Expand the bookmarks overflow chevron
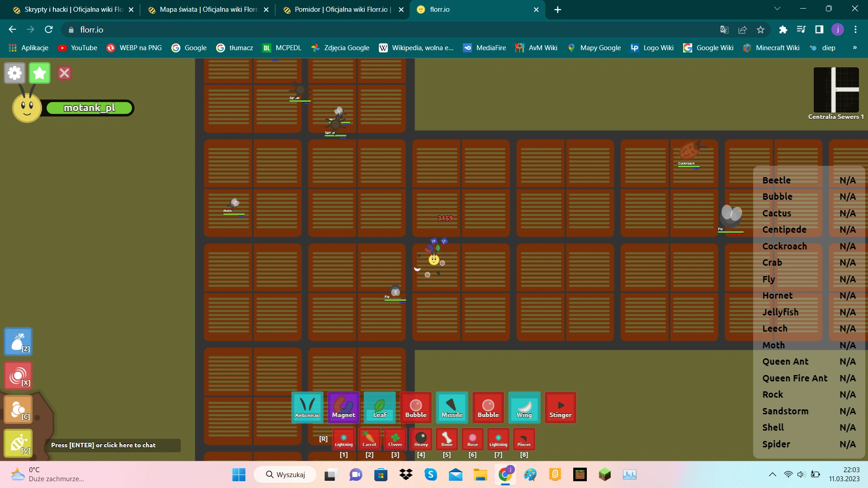The height and width of the screenshot is (488, 868). (x=854, y=47)
